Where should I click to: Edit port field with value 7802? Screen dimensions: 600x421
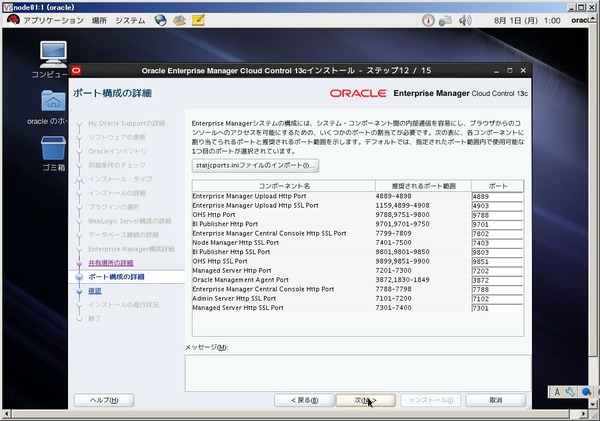tap(497, 233)
